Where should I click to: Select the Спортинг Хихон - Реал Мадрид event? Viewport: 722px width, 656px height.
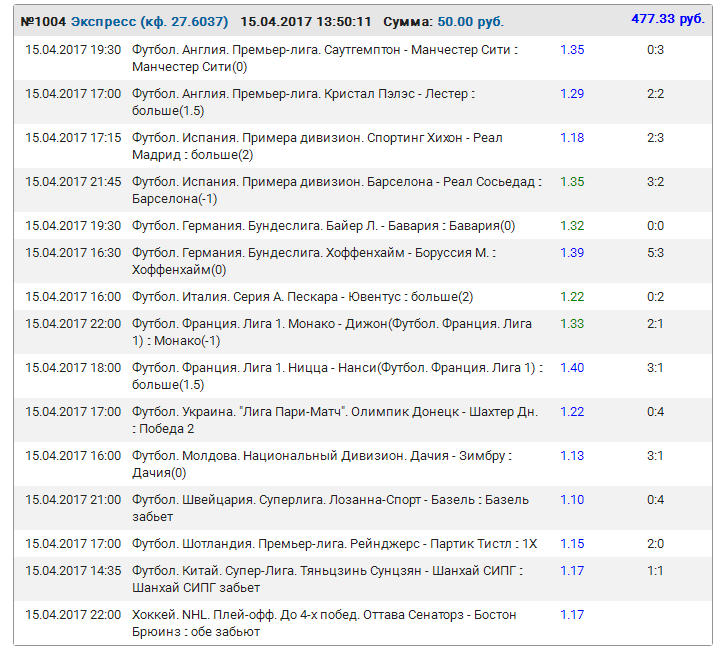pyautogui.click(x=317, y=146)
